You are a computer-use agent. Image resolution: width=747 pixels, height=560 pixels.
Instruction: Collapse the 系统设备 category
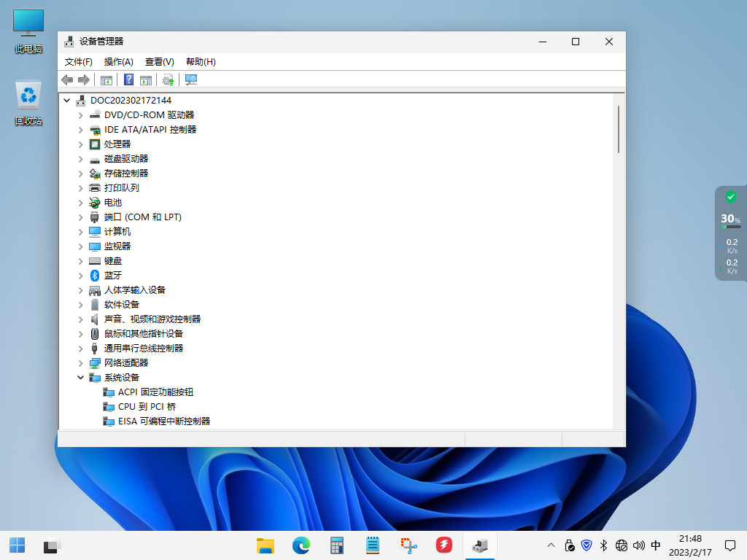(80, 378)
